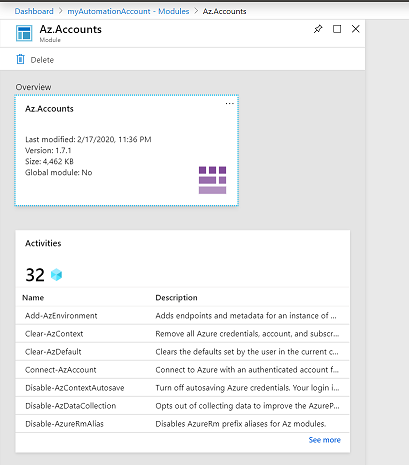This screenshot has height=465, width=409.
Task: Go to Dashboard breadcrumb link
Action: click(x=34, y=11)
